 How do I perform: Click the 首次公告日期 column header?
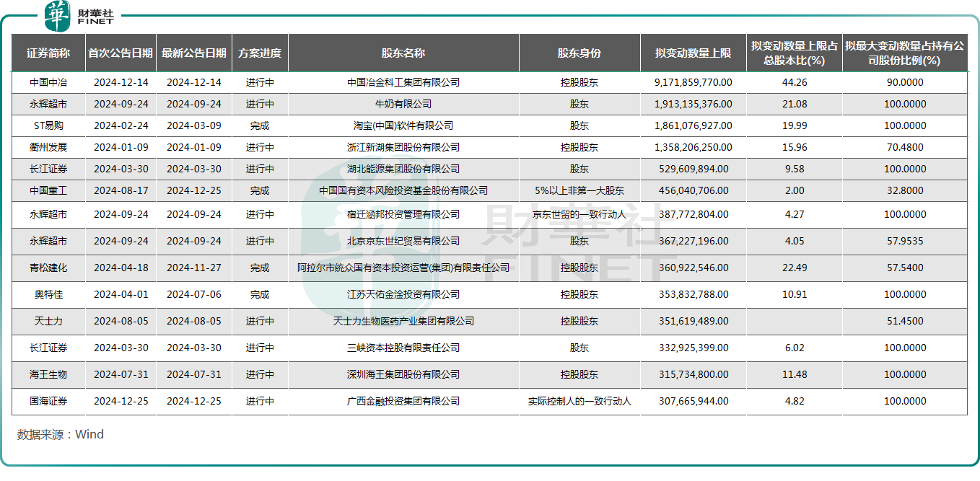tap(121, 53)
